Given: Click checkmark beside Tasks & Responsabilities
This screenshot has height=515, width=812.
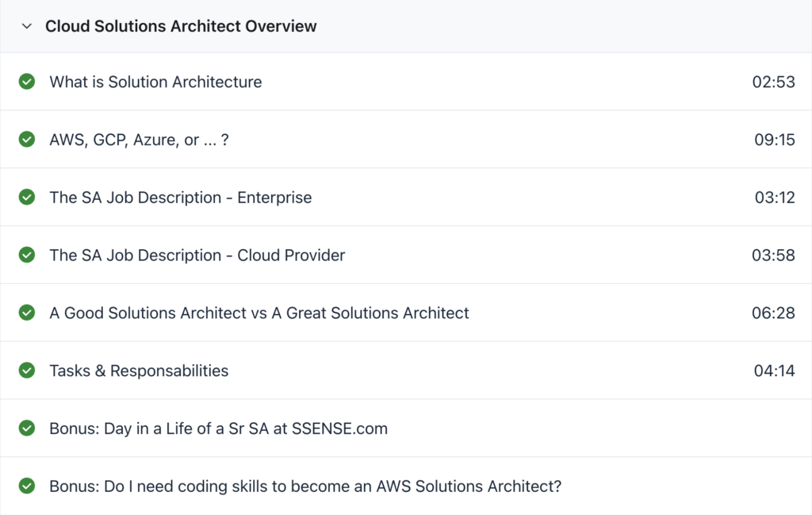Looking at the screenshot, I should pyautogui.click(x=27, y=371).
